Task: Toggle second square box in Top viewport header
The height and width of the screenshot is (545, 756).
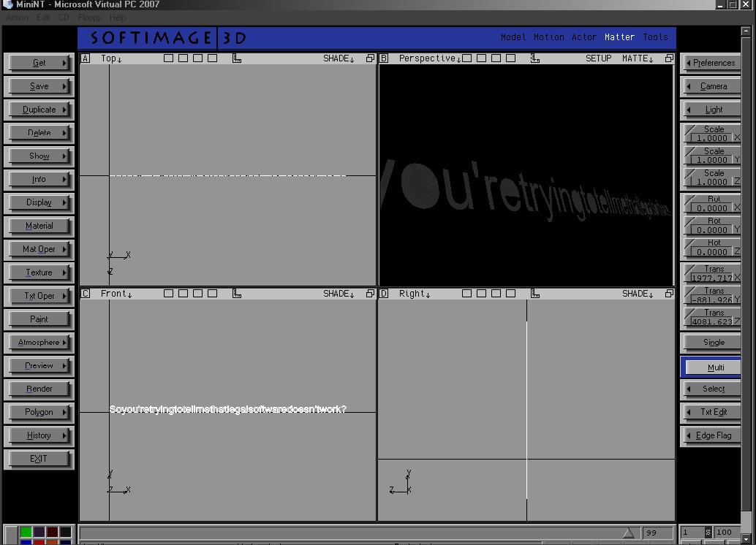Action: (184, 58)
